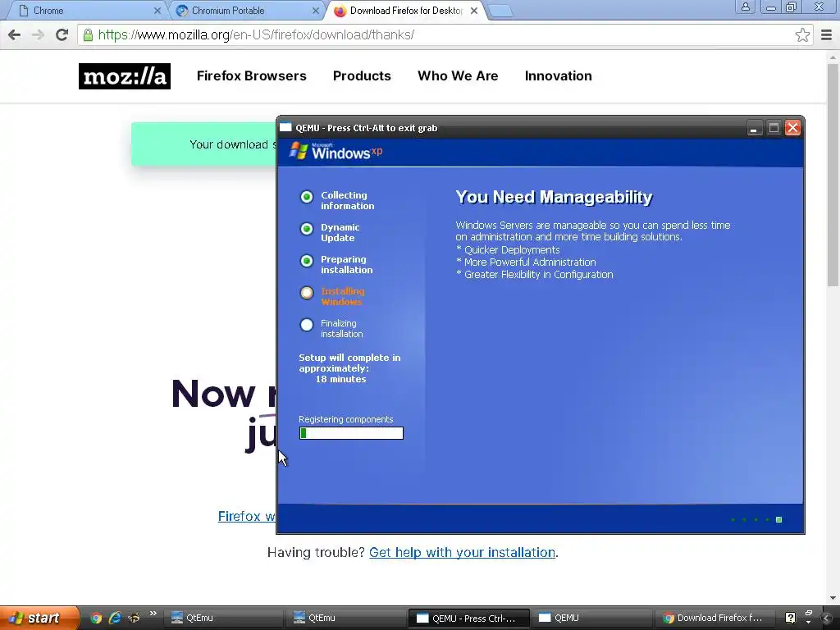840x630 pixels.
Task: Click the Your download notification banner
Action: (x=204, y=144)
